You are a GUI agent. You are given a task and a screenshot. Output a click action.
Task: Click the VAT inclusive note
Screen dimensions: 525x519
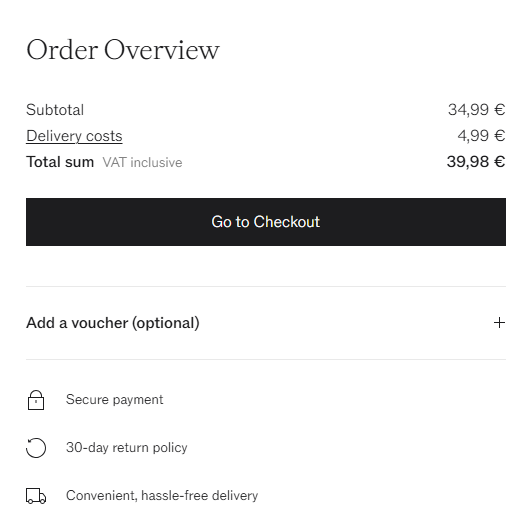click(x=142, y=162)
